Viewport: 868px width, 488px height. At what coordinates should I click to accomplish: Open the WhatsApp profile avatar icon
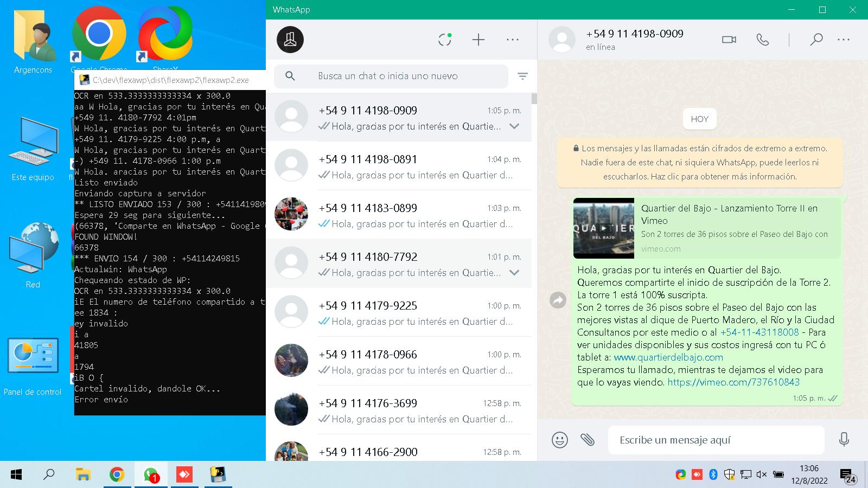point(290,40)
